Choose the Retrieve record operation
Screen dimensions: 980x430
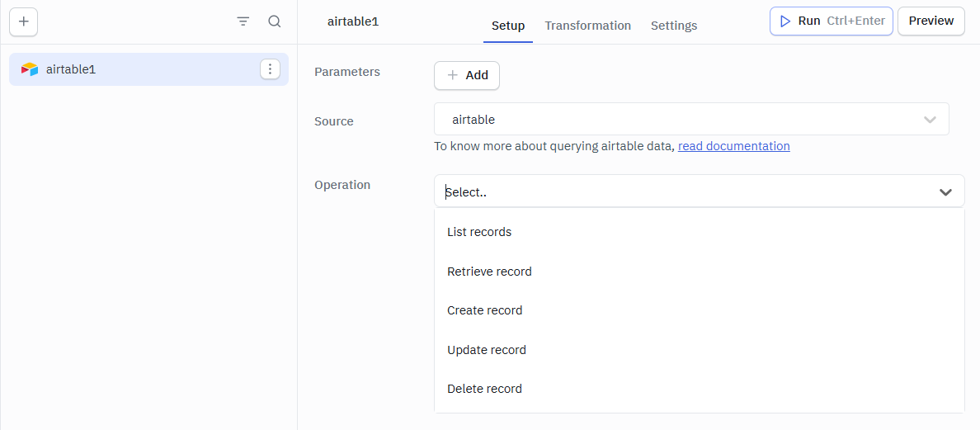click(x=489, y=272)
